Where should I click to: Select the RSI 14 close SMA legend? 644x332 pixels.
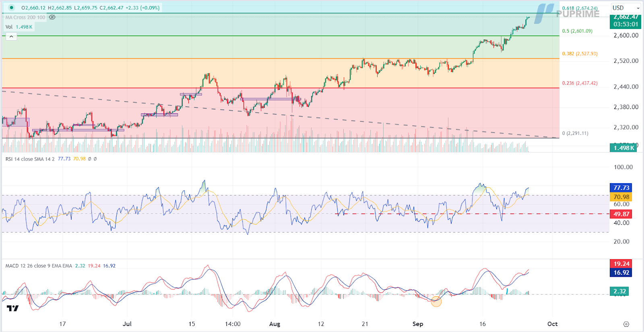(x=30, y=159)
